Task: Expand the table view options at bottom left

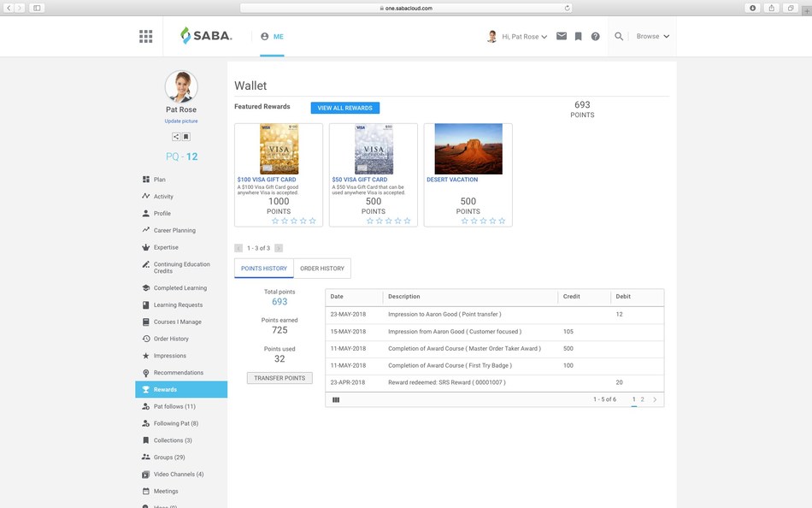Action: (x=336, y=399)
